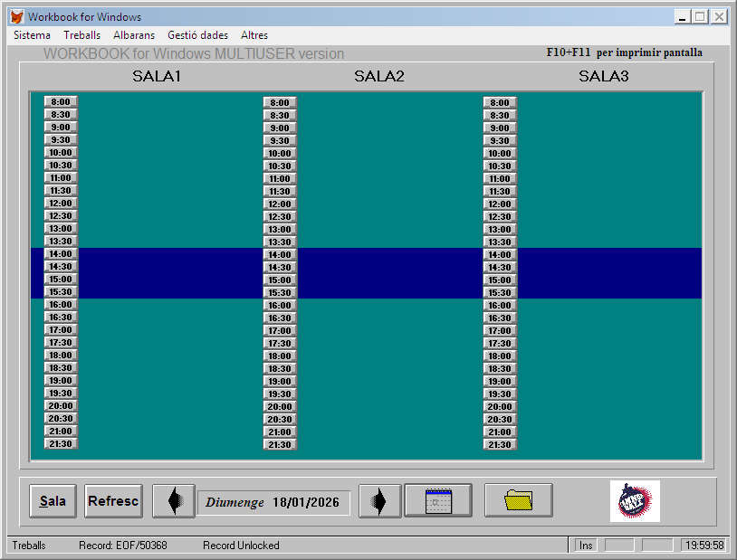Pick the 18:00 slot in SALA1
The width and height of the screenshot is (737, 560).
[61, 356]
